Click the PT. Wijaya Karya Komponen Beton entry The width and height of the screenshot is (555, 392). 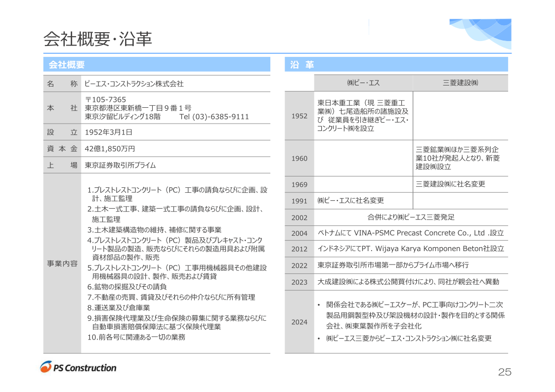pos(411,249)
